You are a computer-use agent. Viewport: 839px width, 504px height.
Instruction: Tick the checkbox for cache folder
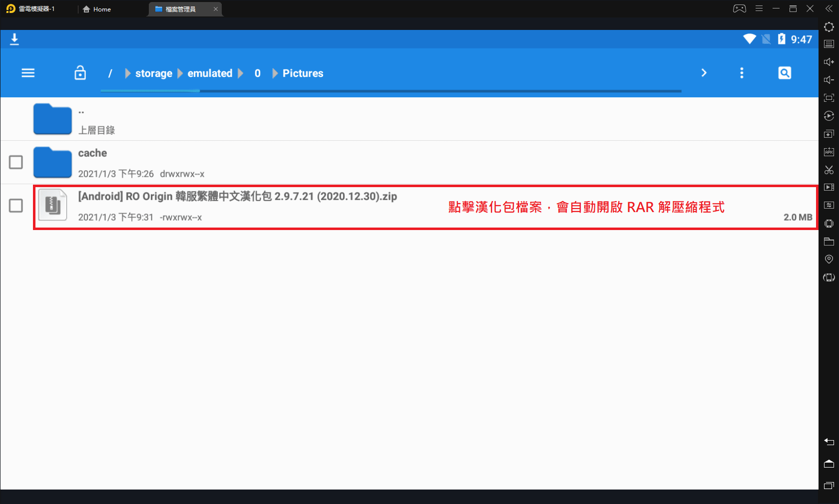pyautogui.click(x=16, y=162)
